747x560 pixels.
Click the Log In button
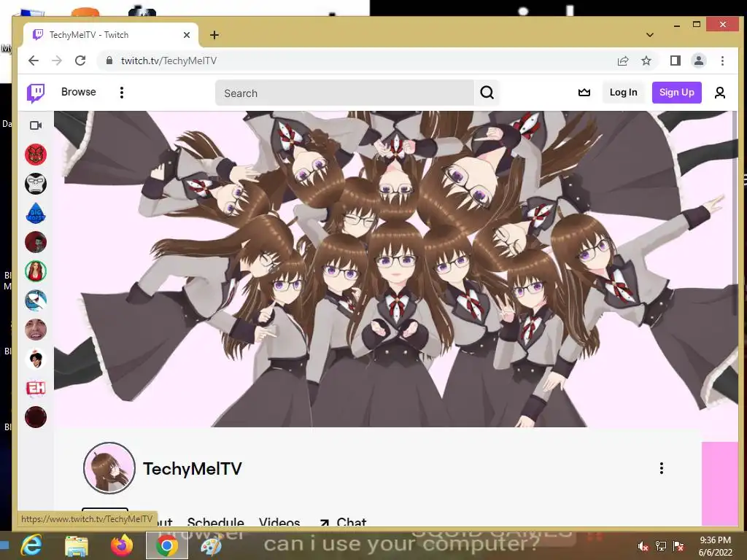click(623, 93)
